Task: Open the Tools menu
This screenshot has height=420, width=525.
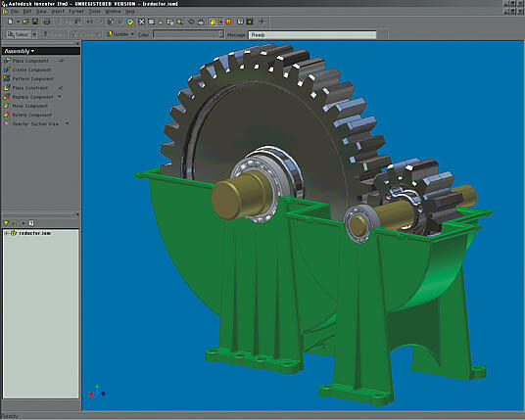Action: tap(94, 12)
